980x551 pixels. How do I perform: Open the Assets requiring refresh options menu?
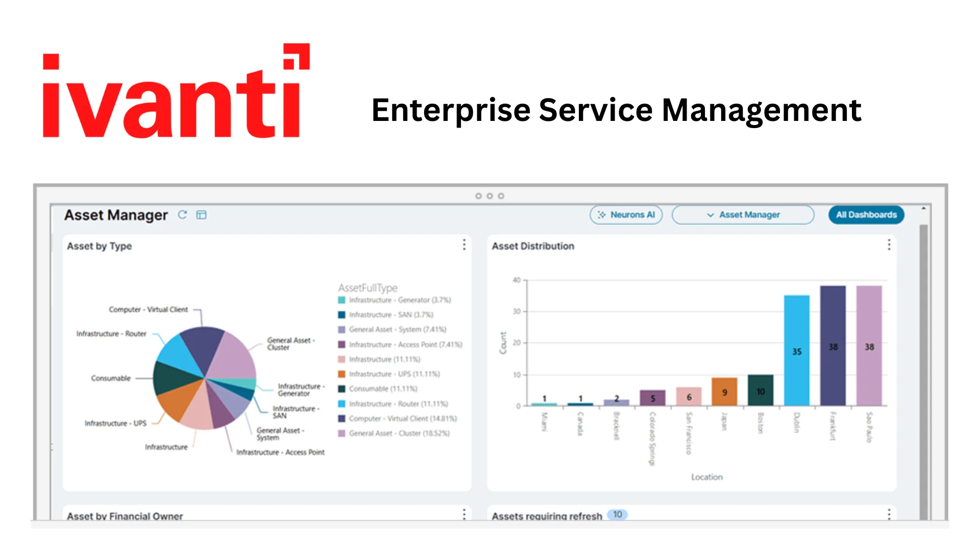click(x=889, y=515)
